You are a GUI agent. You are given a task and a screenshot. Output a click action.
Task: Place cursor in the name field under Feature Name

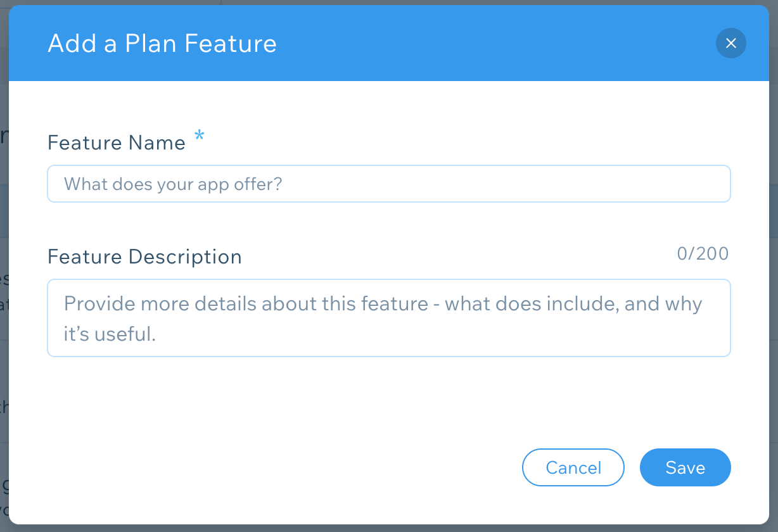pyautogui.click(x=389, y=184)
